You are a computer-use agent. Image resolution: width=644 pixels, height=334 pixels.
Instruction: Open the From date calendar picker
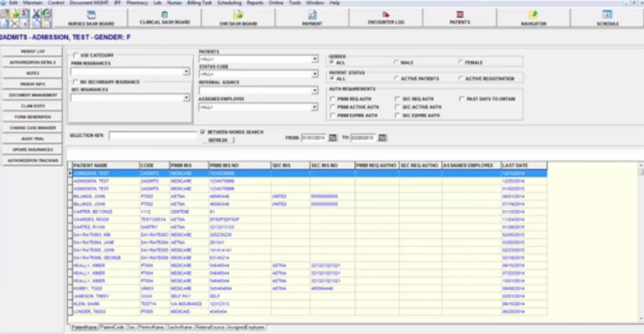coord(333,138)
